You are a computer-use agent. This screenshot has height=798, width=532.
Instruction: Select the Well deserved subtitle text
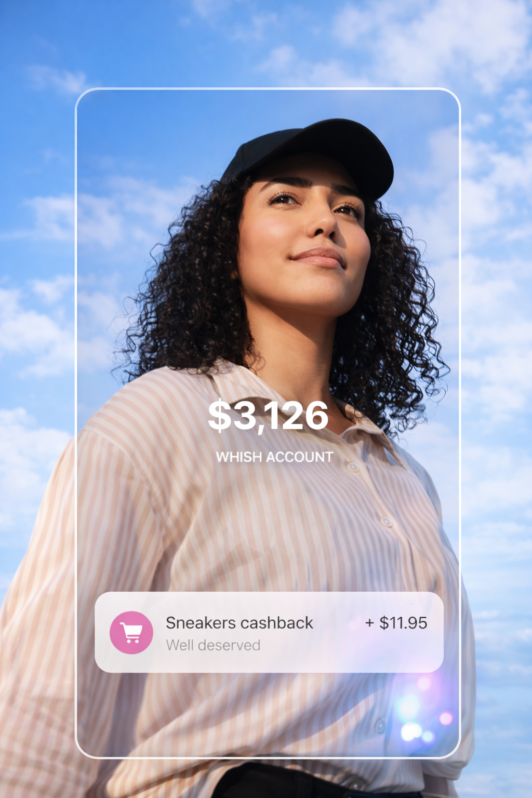(213, 645)
